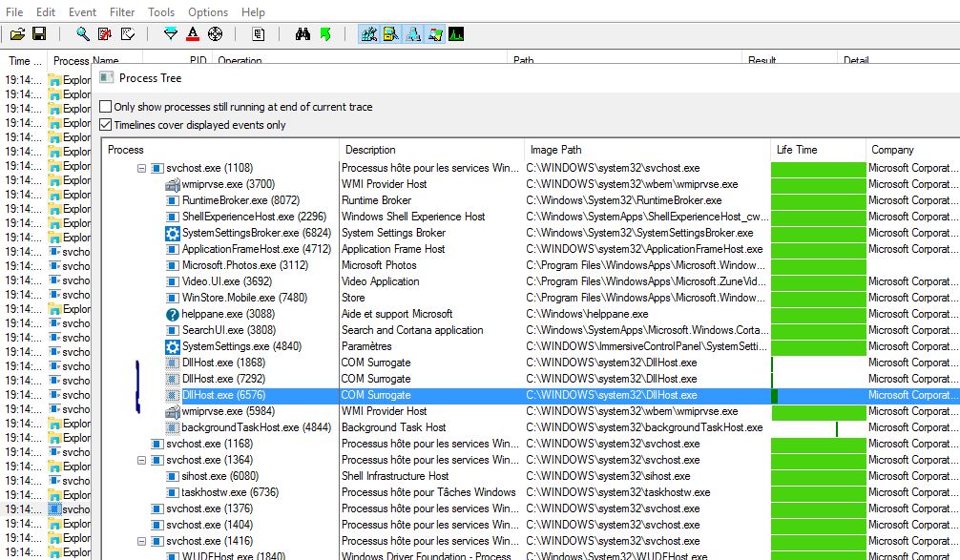Select Video.UI.exe (3692) process
Image resolution: width=960 pixels, height=560 pixels.
click(x=226, y=281)
